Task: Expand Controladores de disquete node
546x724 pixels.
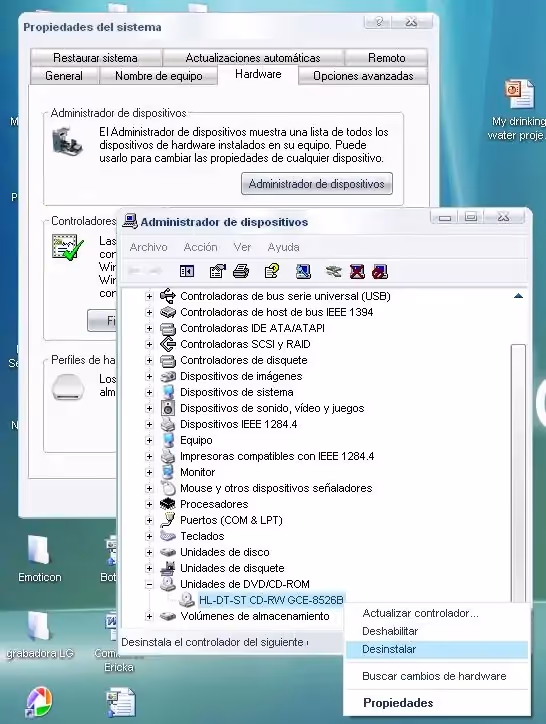Action: click(x=149, y=360)
